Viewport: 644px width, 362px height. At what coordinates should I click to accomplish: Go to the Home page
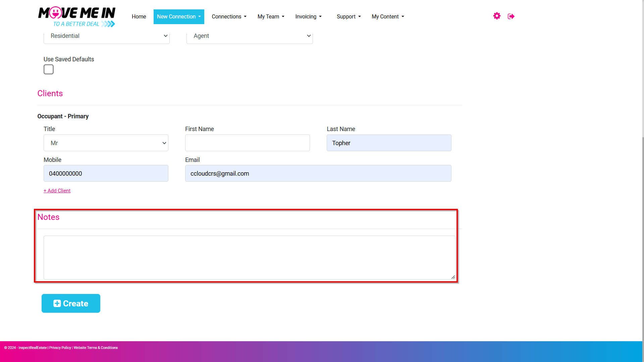pyautogui.click(x=139, y=17)
